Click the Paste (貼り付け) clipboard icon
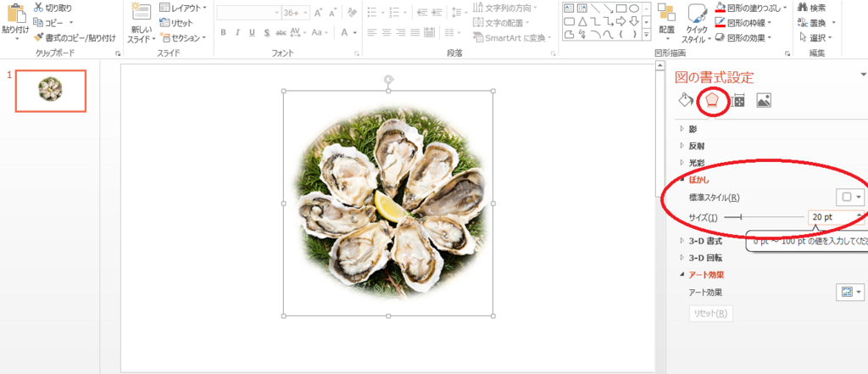 [15, 12]
